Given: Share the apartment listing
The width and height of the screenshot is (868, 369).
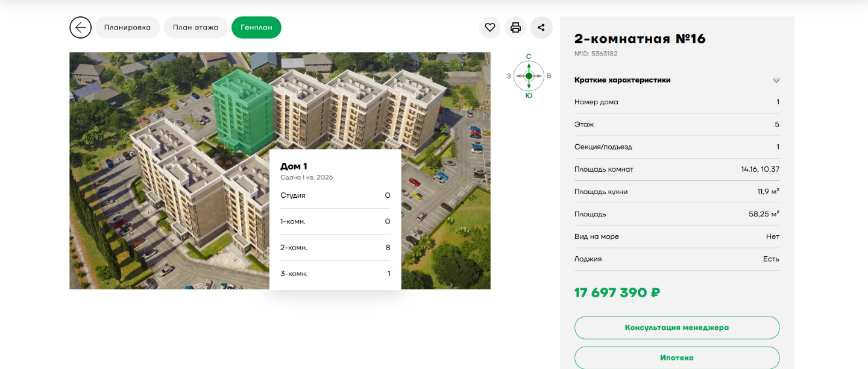Looking at the screenshot, I should click(x=541, y=27).
